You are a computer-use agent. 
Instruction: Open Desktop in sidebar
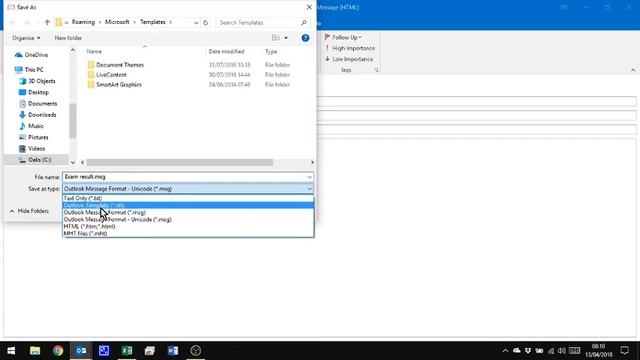[x=34, y=92]
